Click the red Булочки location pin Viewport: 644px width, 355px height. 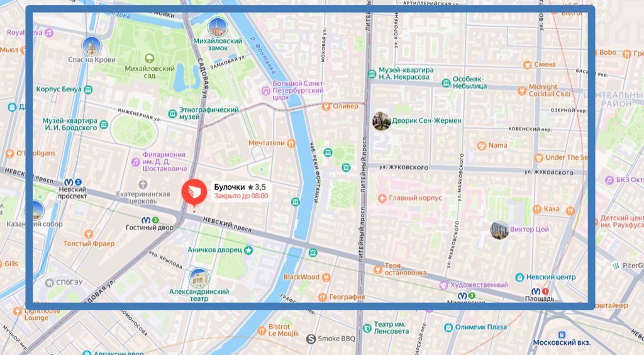click(x=194, y=193)
